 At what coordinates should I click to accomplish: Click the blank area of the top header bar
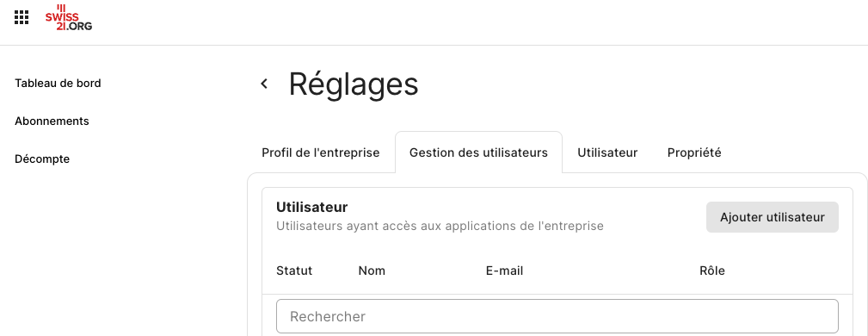click(x=476, y=22)
